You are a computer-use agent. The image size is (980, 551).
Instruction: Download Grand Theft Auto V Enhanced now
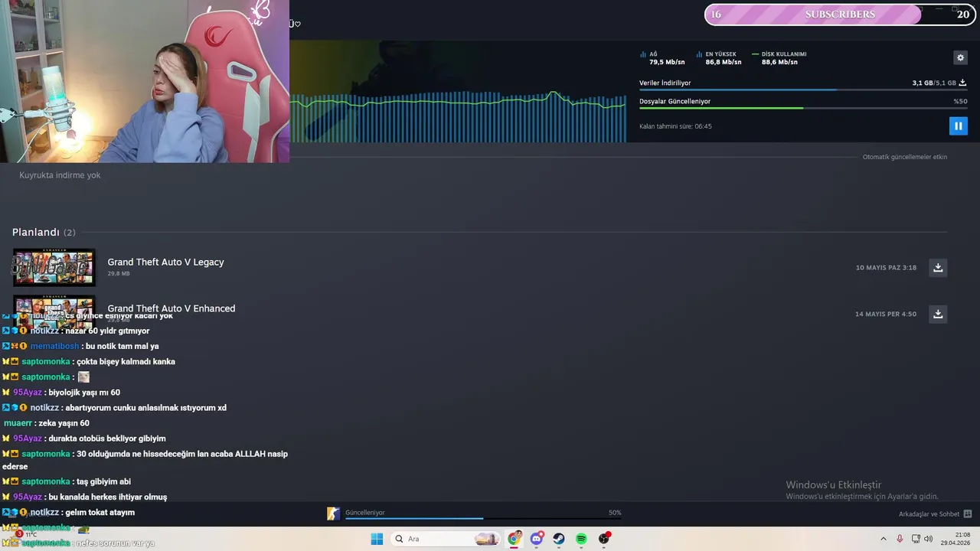(938, 314)
